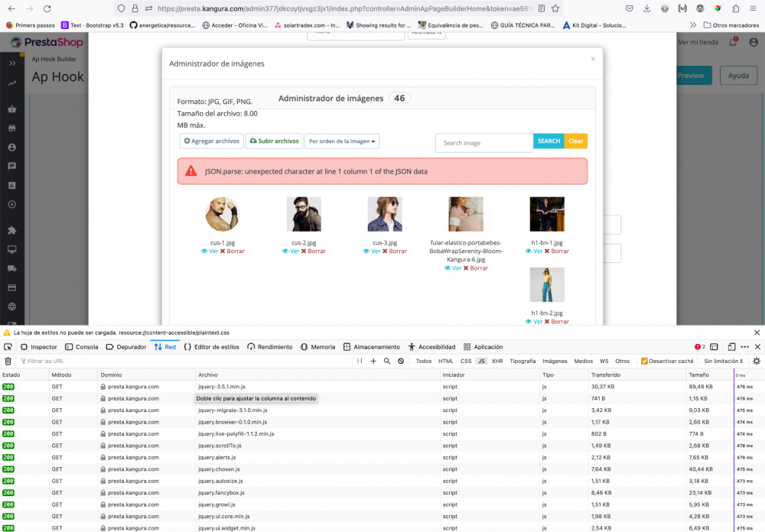Go back using the browser back arrow
This screenshot has height=532, width=765.
(x=11, y=8)
